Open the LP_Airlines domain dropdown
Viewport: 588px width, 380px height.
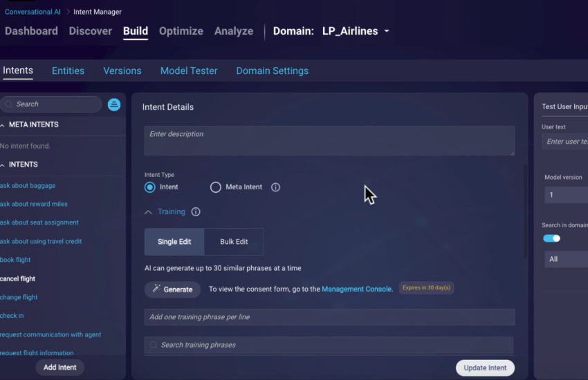(x=356, y=31)
